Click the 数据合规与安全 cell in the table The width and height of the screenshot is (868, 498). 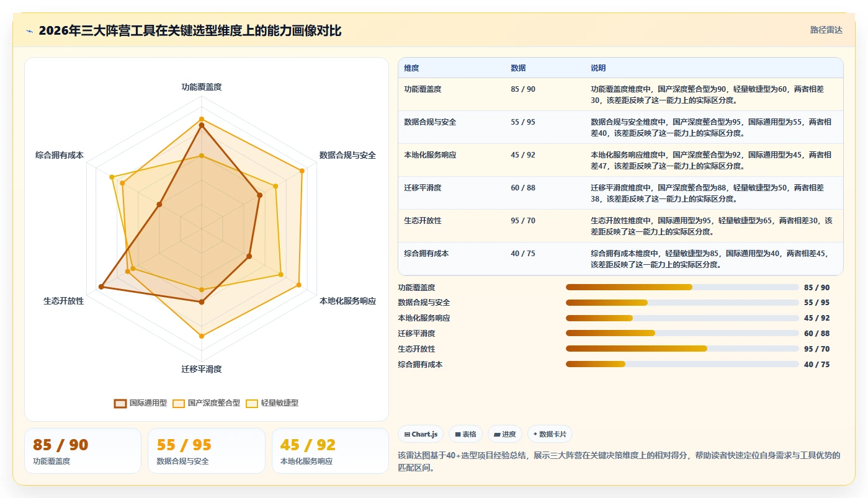click(430, 122)
